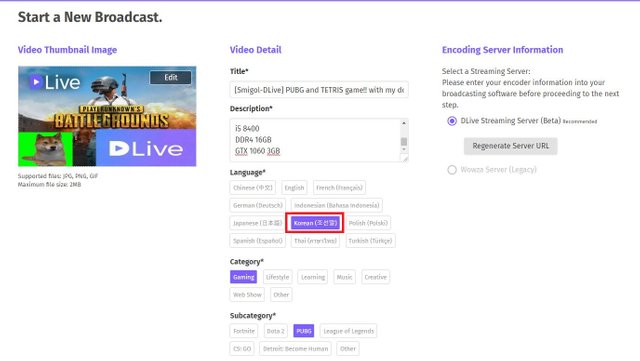Click description scrollbar up arrow
Screen dimensions: 640x361
(404, 123)
